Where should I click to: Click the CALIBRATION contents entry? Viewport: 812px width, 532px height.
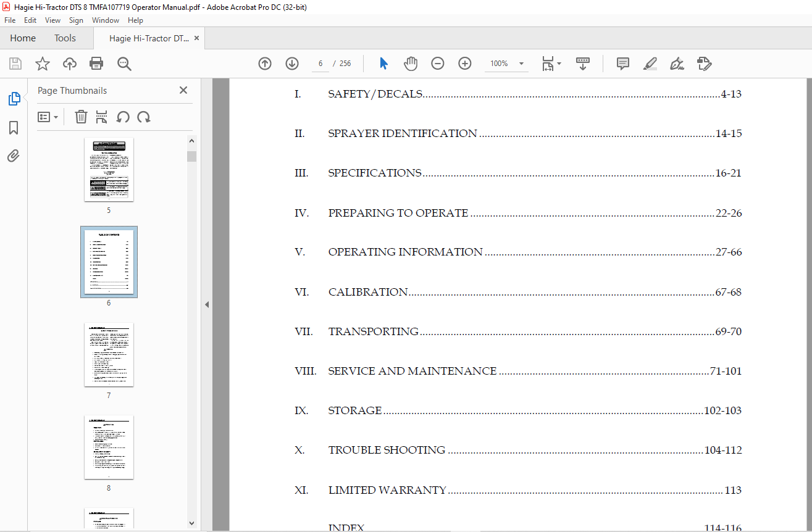(x=518, y=292)
